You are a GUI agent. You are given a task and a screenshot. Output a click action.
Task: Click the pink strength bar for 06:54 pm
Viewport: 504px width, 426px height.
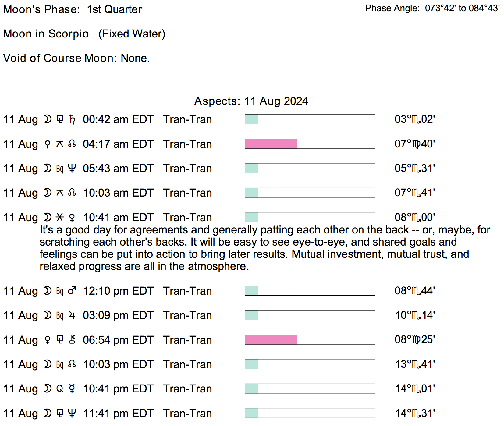[x=271, y=340]
